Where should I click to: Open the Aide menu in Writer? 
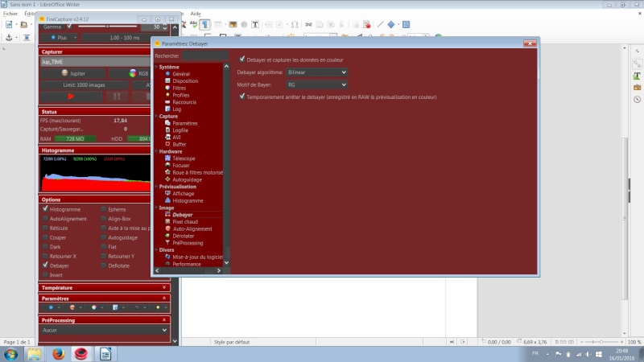pyautogui.click(x=196, y=14)
